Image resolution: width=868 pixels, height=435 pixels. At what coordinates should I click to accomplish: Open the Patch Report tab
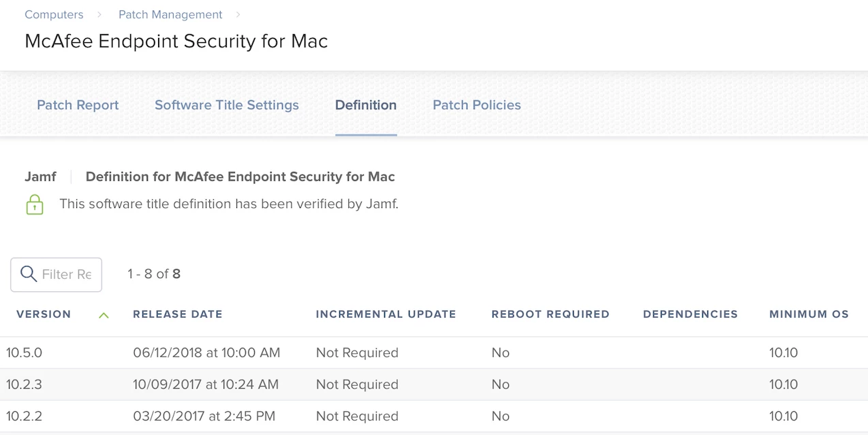pos(78,105)
